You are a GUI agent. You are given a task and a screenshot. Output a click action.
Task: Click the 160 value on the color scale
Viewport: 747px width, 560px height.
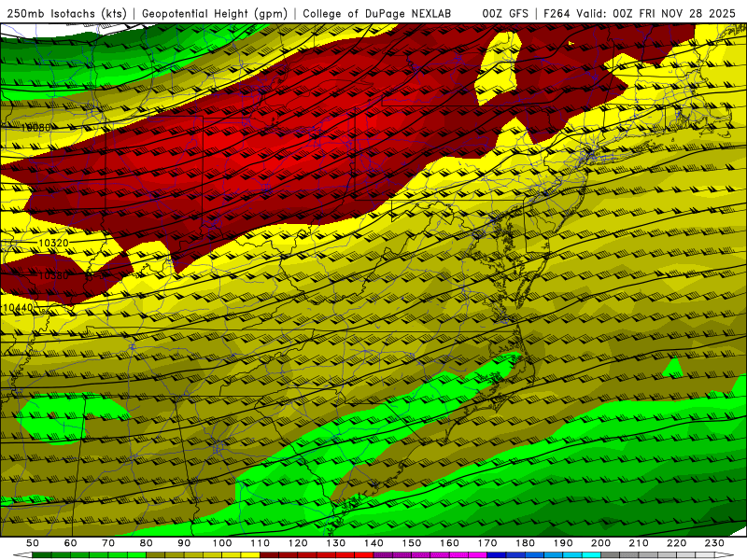point(449,543)
